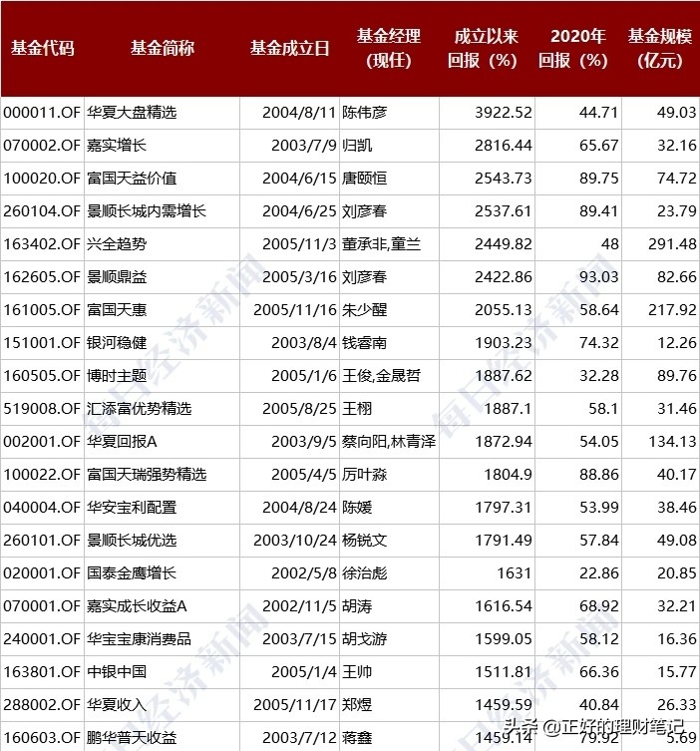Click manager name 胡涛
700x751 pixels.
357,606
